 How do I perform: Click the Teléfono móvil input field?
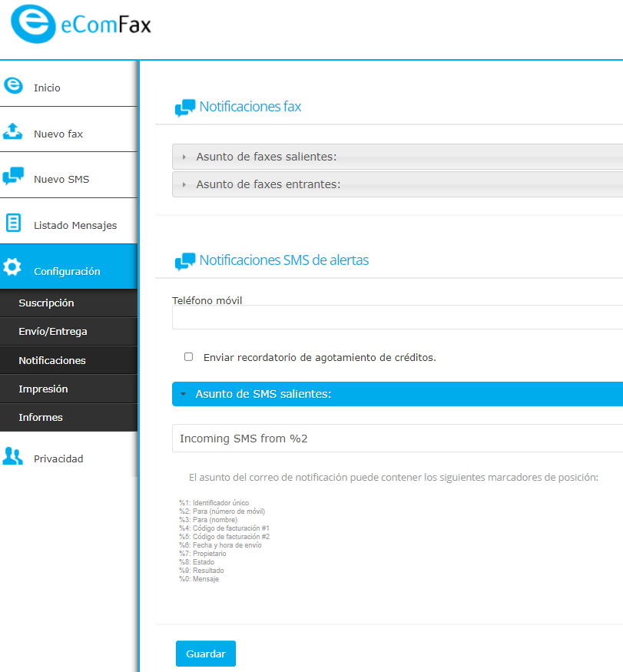click(x=397, y=318)
